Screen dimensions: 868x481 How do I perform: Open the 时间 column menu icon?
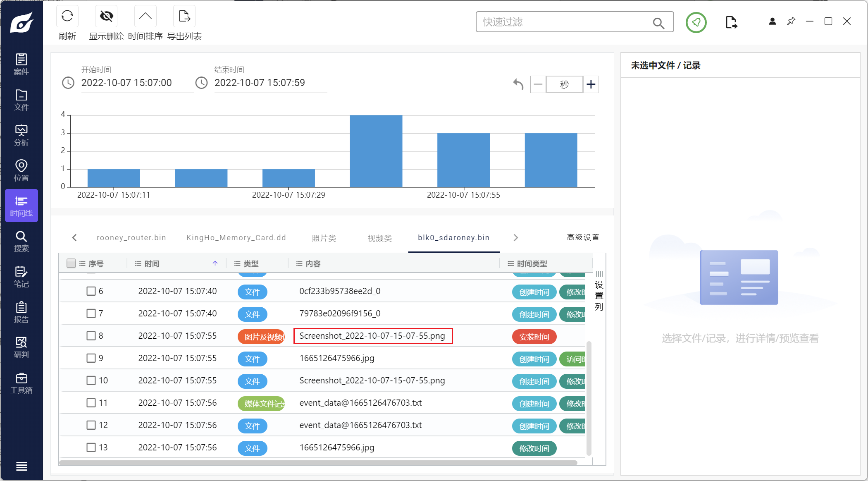coord(138,264)
